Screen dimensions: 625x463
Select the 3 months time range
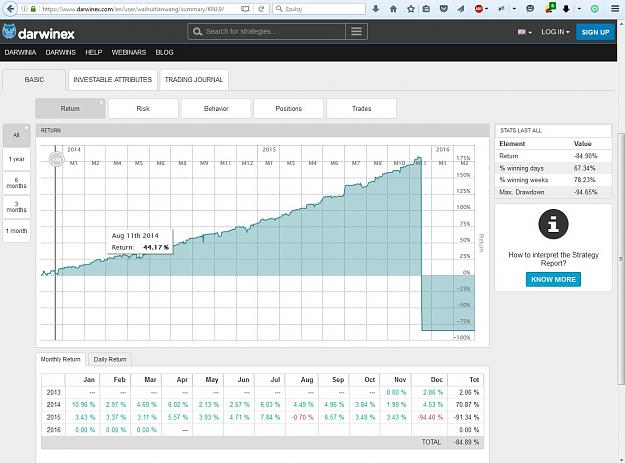click(x=16, y=206)
